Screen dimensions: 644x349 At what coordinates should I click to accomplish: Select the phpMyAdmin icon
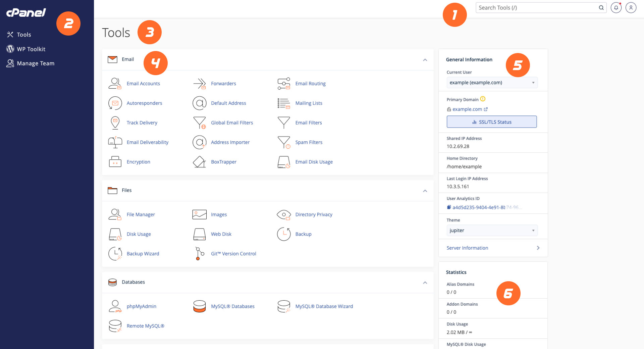point(115,306)
